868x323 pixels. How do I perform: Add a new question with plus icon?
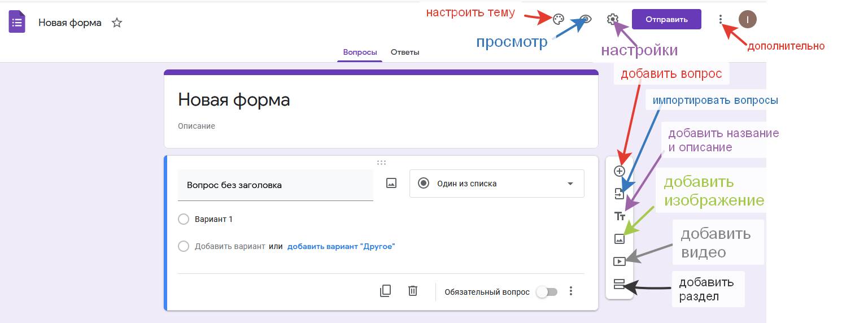[620, 171]
